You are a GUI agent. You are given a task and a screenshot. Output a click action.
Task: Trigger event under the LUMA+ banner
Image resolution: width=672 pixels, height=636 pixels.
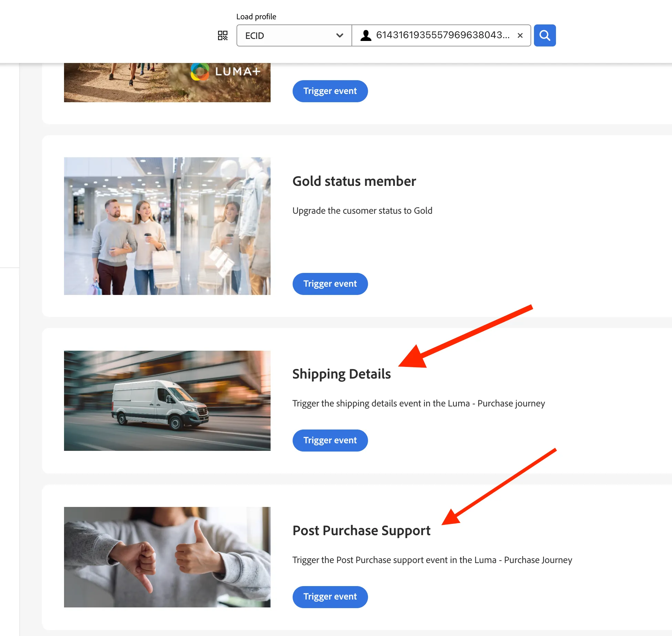[330, 91]
